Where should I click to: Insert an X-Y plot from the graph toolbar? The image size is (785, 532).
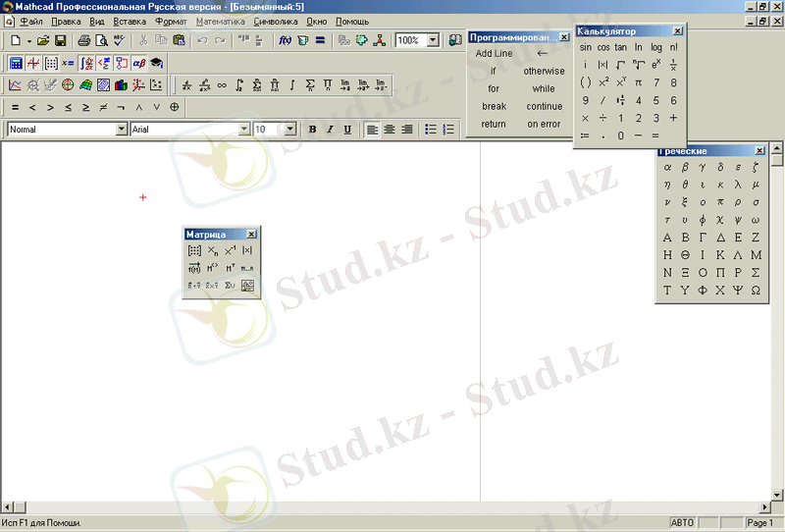15,85
